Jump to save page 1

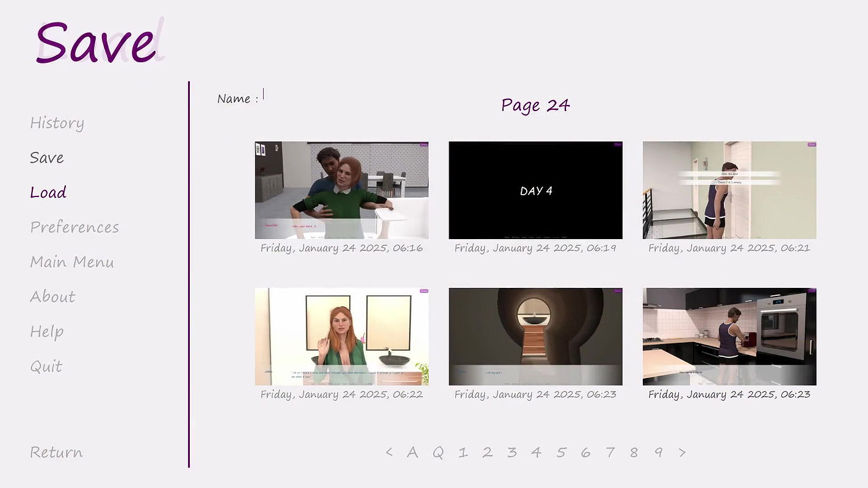click(463, 453)
